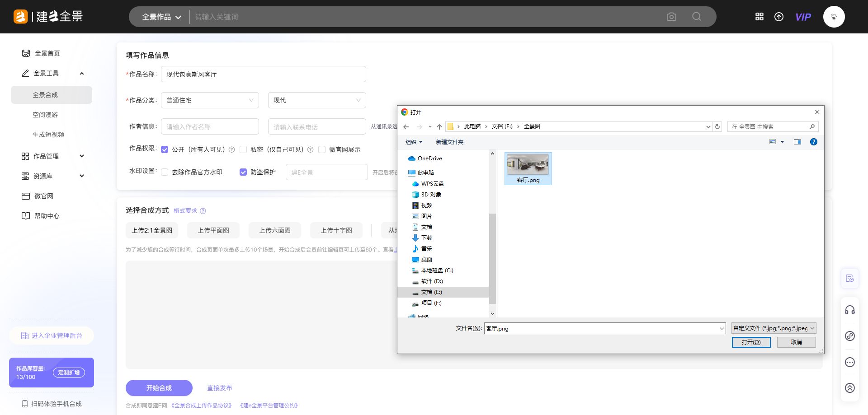Refresh the file dialog folder view
868x415 pixels.
[x=717, y=127]
